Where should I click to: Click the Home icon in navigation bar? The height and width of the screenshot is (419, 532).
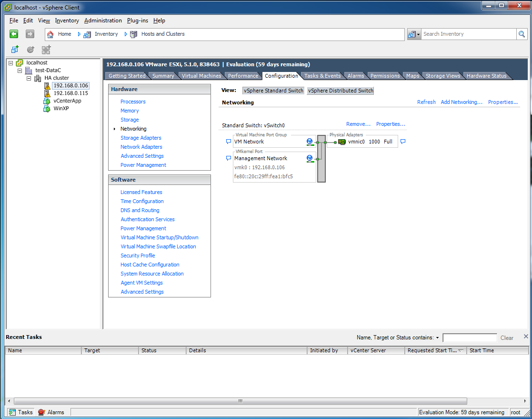click(50, 34)
